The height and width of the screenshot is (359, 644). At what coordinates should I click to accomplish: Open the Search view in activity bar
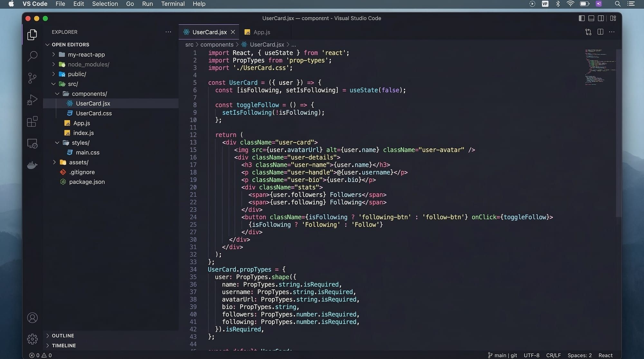tap(32, 56)
